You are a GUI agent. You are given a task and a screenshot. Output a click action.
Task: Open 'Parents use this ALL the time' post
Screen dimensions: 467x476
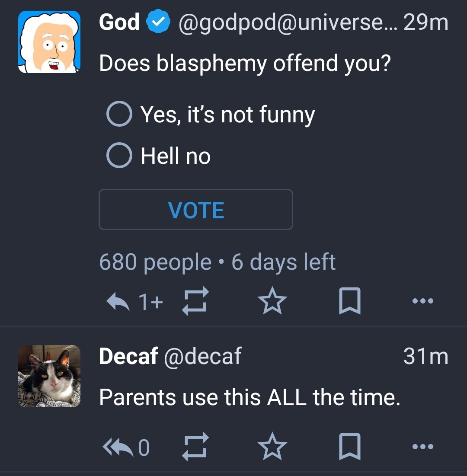point(249,397)
